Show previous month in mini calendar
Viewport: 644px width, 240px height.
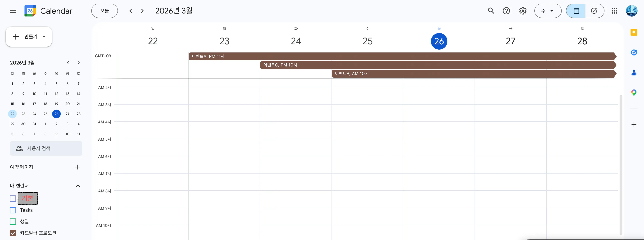(68, 63)
